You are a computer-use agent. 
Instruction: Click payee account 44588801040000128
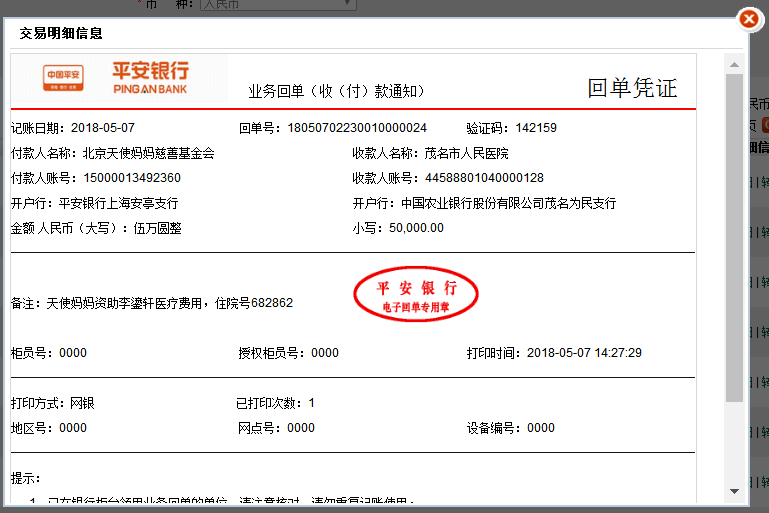click(x=484, y=178)
